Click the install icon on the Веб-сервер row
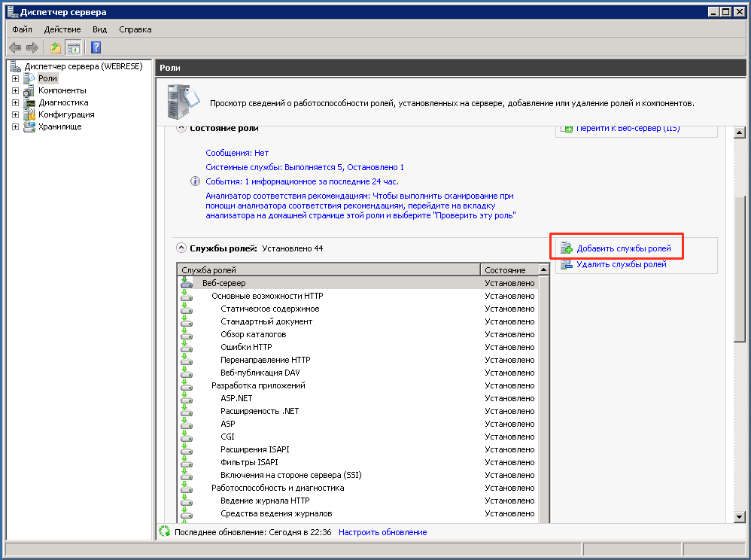The image size is (751, 560). coord(187,283)
